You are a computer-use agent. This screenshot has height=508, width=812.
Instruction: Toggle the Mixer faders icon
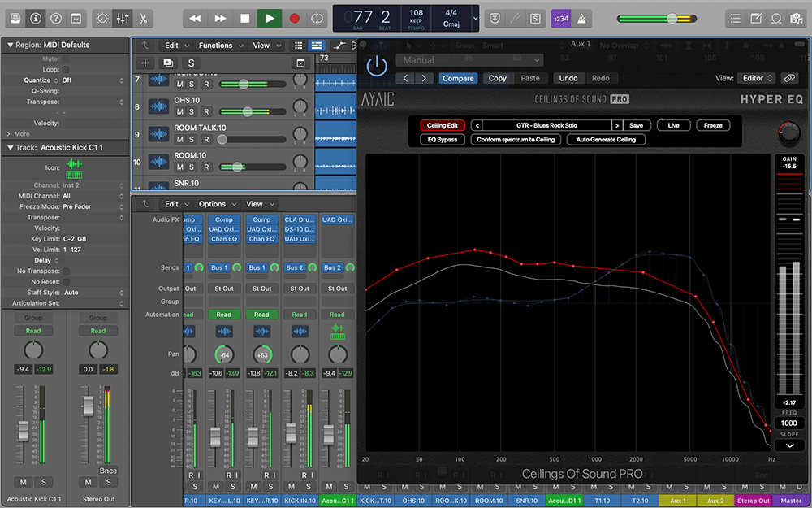123,19
